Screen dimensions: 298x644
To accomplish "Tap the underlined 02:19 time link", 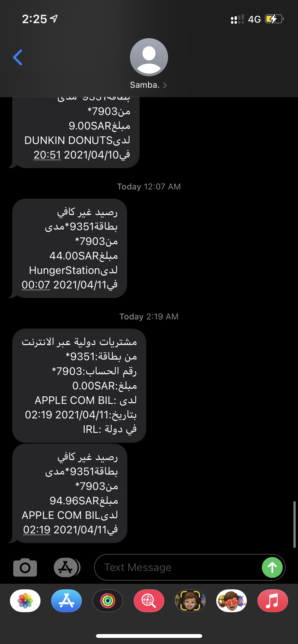I will click(37, 530).
